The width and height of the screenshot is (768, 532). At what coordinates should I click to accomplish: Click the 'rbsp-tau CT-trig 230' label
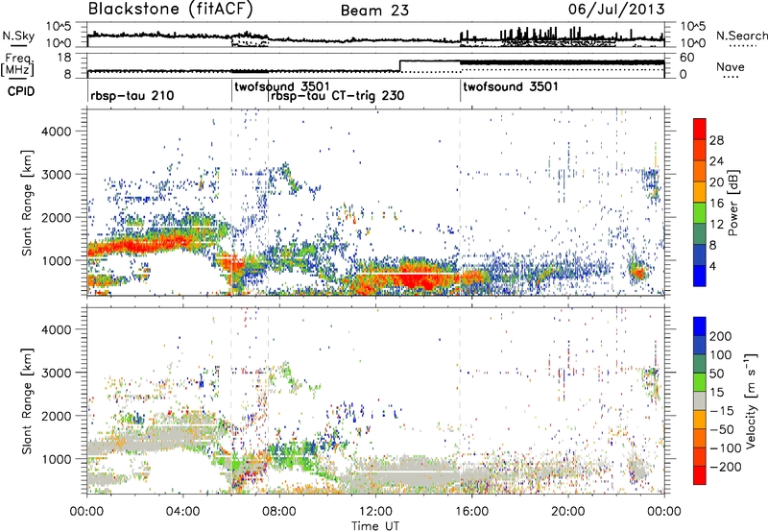[338, 95]
